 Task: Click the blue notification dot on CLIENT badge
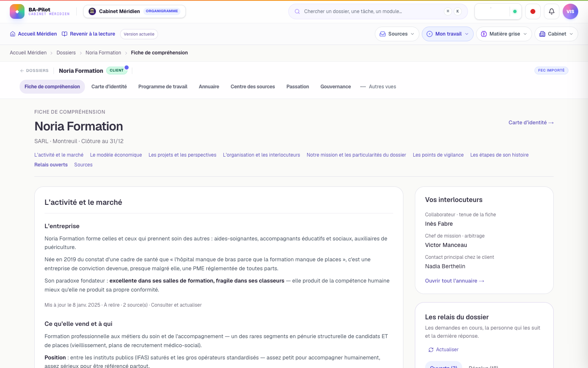pyautogui.click(x=127, y=67)
